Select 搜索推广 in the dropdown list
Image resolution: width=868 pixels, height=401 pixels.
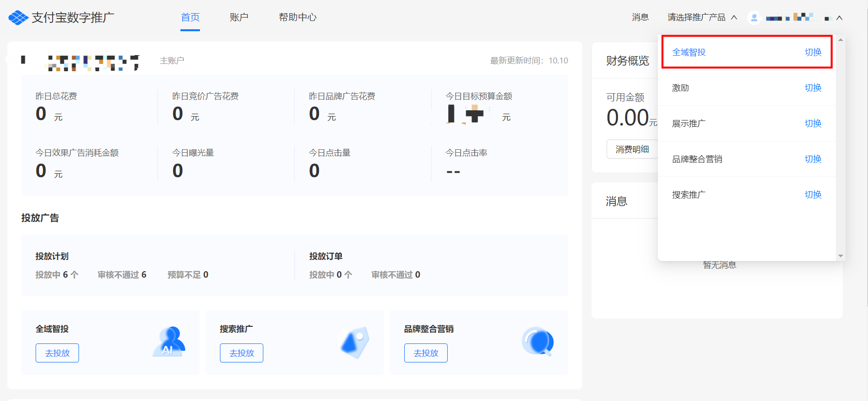click(689, 195)
